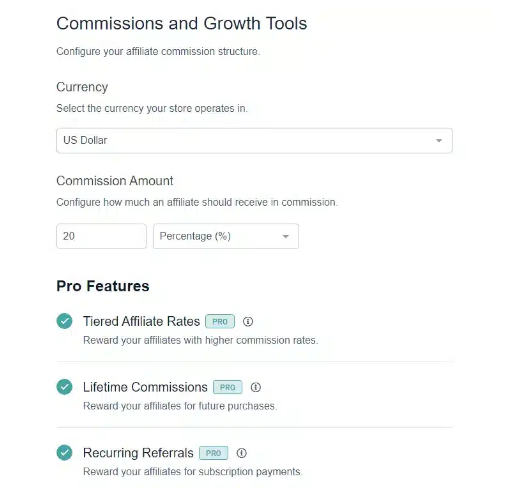Click the Recurring Referrals title

138,453
